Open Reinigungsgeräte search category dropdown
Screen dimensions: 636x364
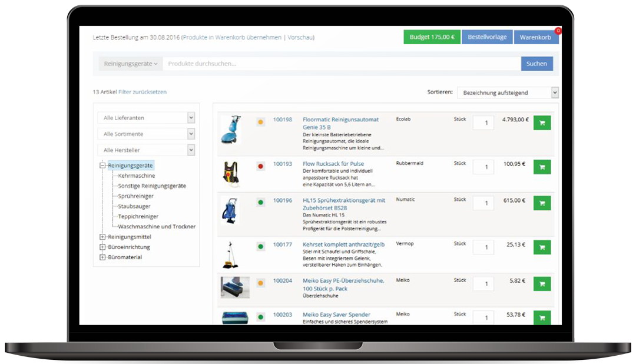point(130,64)
